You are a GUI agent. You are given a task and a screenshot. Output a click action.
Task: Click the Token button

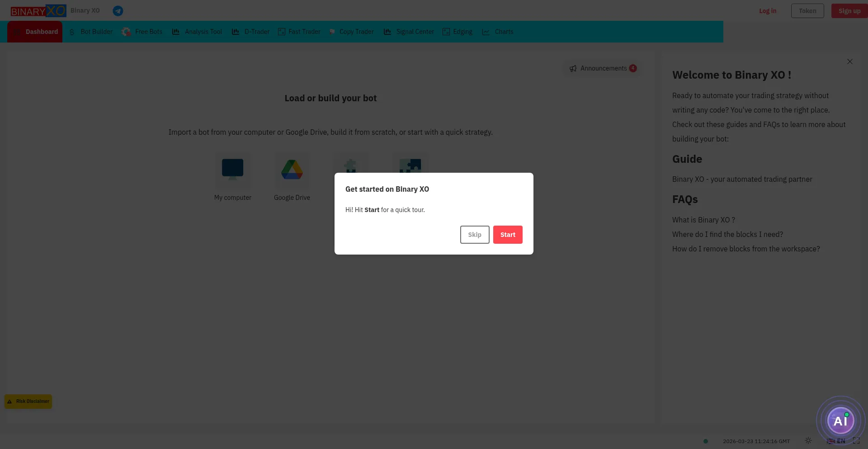(x=807, y=11)
